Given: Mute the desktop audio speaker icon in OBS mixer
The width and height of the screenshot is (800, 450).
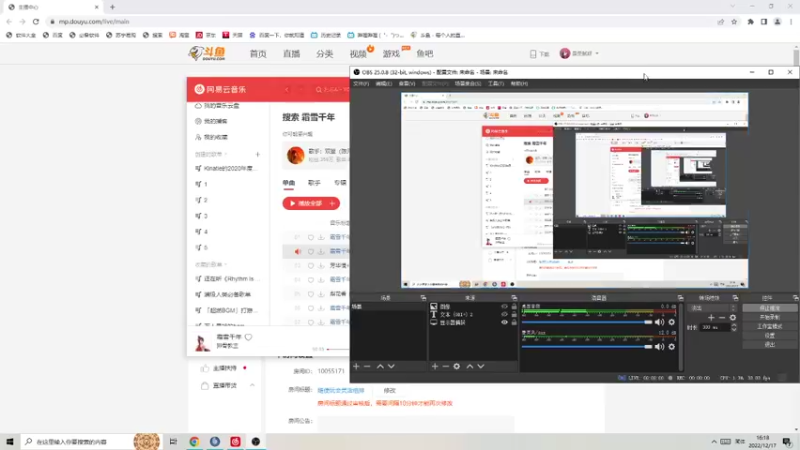Looking at the screenshot, I should pos(660,322).
